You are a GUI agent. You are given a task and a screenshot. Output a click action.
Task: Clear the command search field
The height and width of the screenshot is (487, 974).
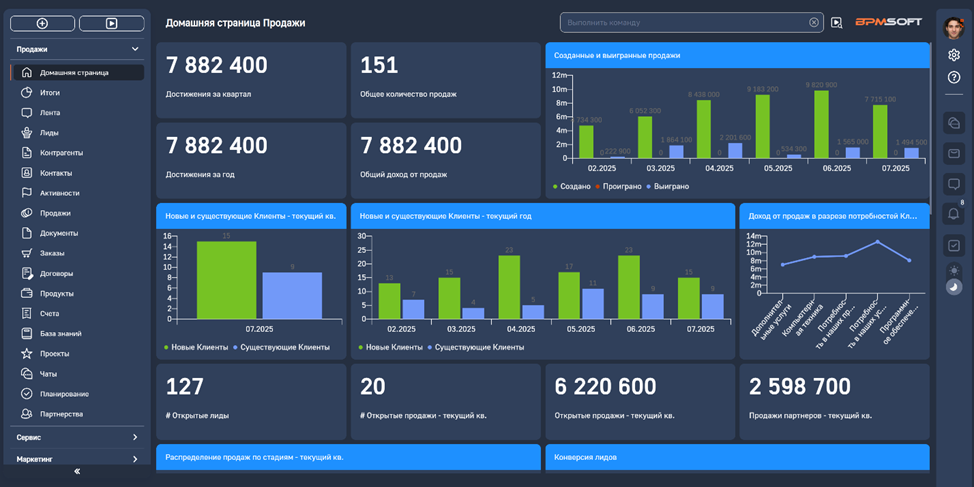[813, 22]
